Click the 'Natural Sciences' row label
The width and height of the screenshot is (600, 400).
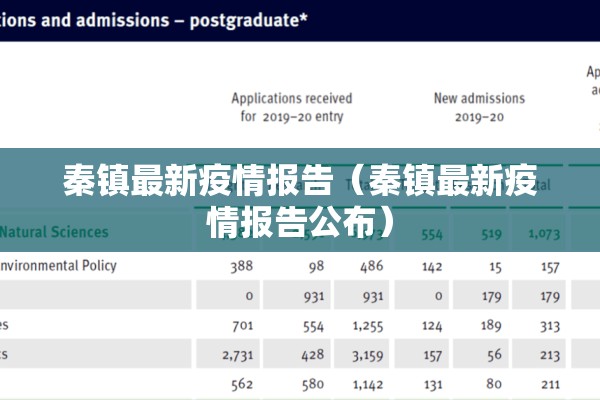point(54,232)
